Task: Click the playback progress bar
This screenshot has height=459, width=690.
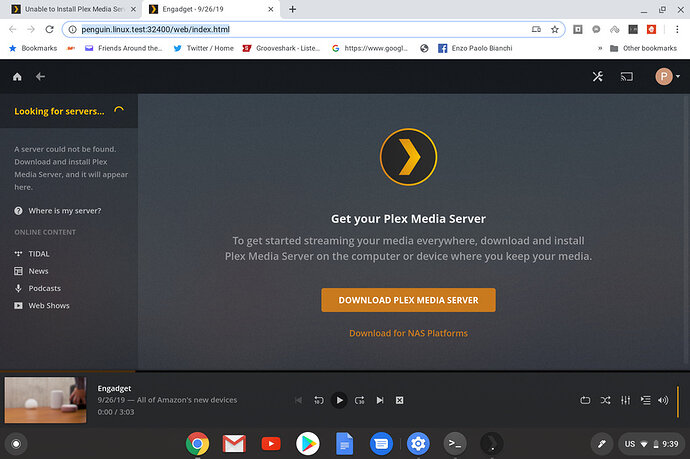Action: [345, 372]
